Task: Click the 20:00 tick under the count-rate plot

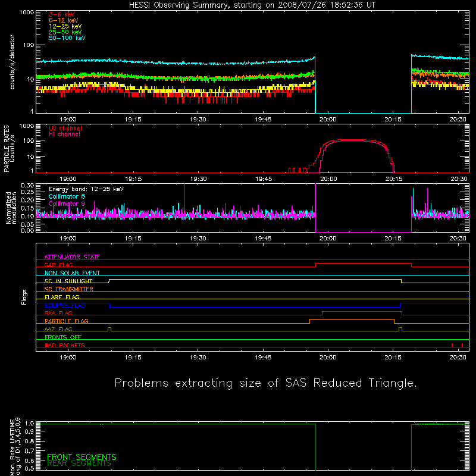Action: [x=328, y=120]
